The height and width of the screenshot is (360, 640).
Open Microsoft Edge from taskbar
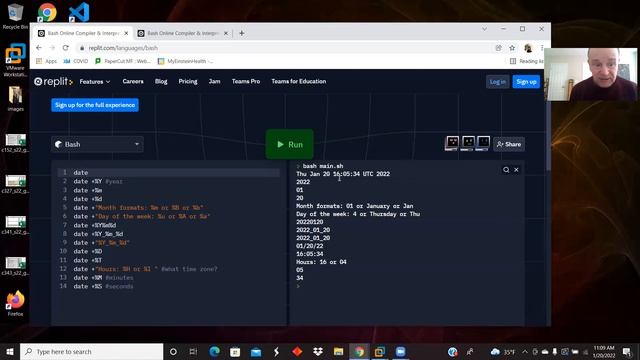214,351
